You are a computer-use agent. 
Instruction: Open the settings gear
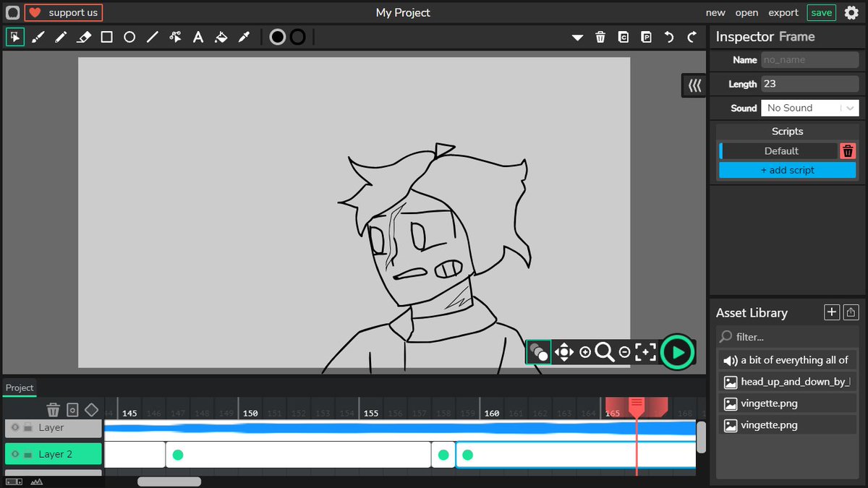pos(851,12)
